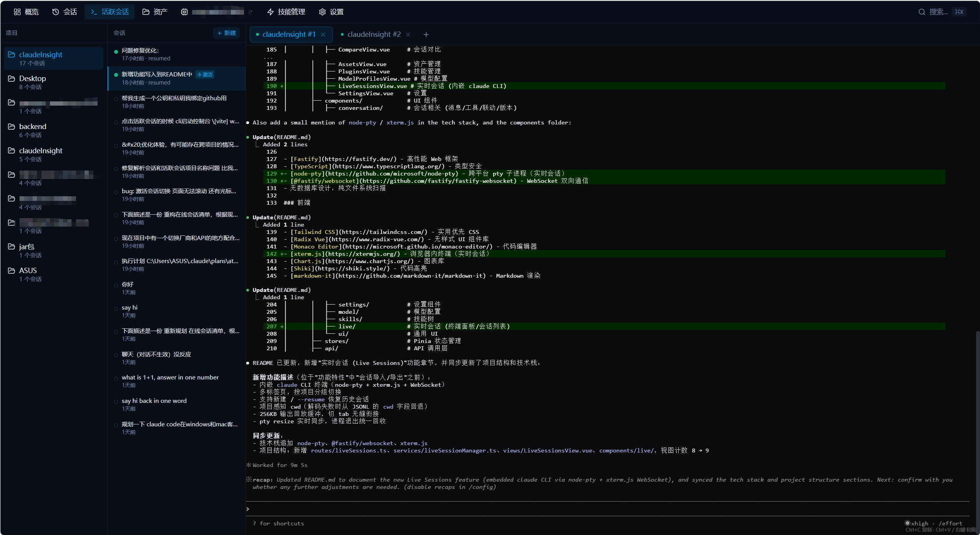Image resolution: width=980 pixels, height=535 pixels.
Task: Click the terminal prompt input line
Action: 607,509
